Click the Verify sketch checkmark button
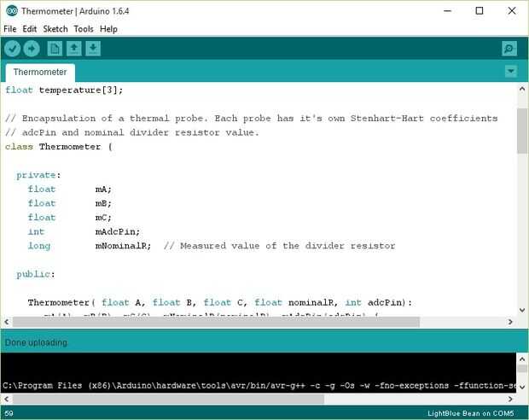The width and height of the screenshot is (529, 420). [x=13, y=49]
